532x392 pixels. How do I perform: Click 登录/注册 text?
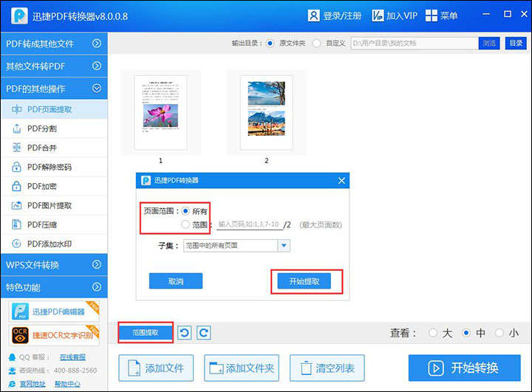342,16
